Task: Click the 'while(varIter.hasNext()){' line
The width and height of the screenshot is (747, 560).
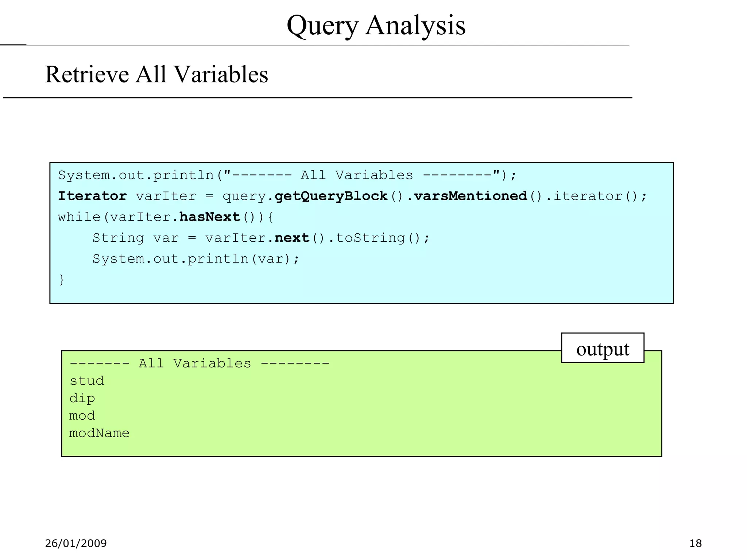Action: (x=166, y=217)
